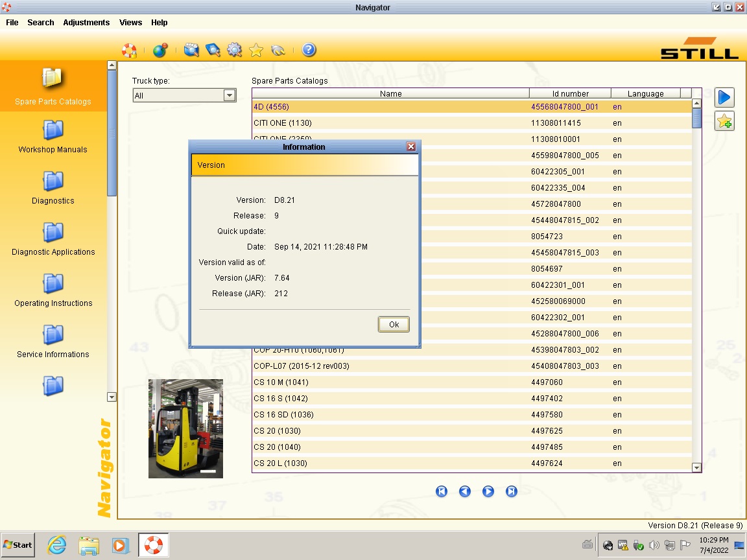The image size is (747, 560).
Task: Click the volume speaker tray icon
Action: pyautogui.click(x=654, y=544)
